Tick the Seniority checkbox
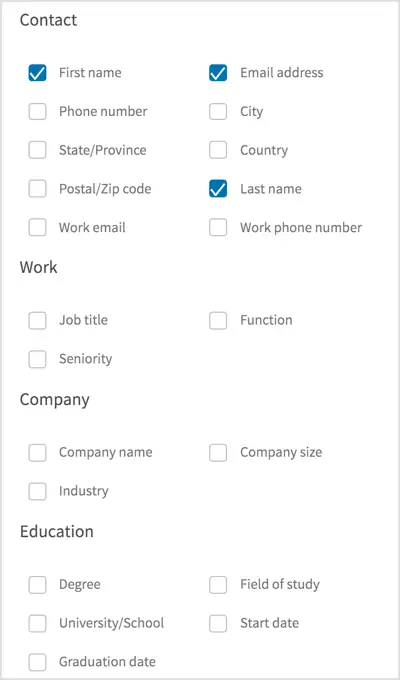The image size is (400, 680). (x=37, y=359)
